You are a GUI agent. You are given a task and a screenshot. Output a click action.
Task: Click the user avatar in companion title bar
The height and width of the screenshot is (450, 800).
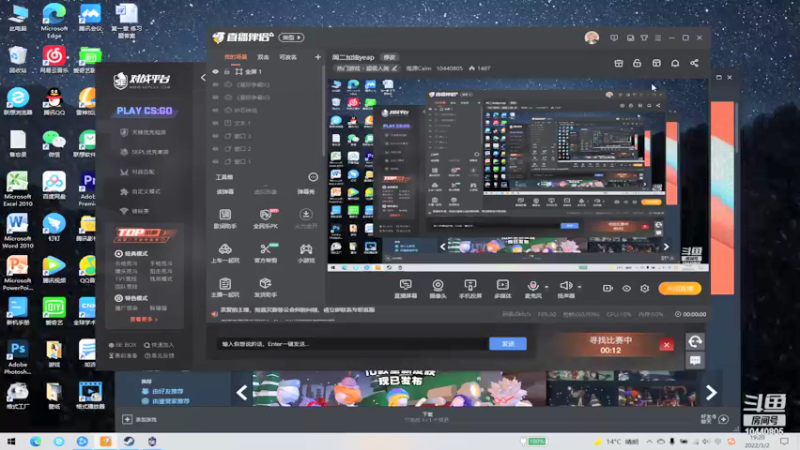click(x=592, y=38)
